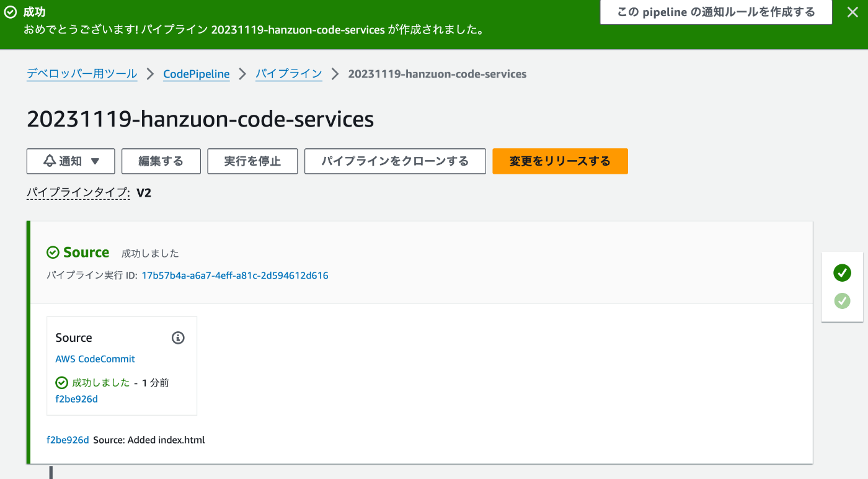
Task: Open the 通知 dropdown button
Action: 71,161
